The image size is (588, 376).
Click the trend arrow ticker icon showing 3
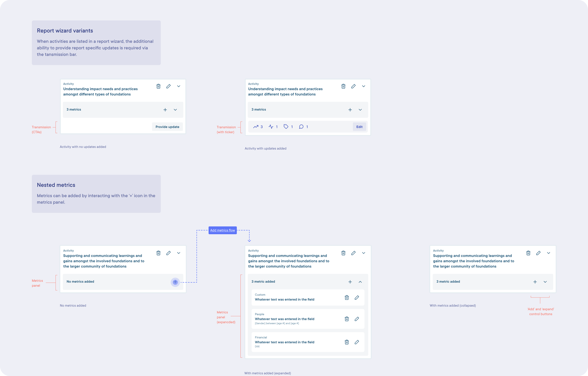tap(256, 127)
